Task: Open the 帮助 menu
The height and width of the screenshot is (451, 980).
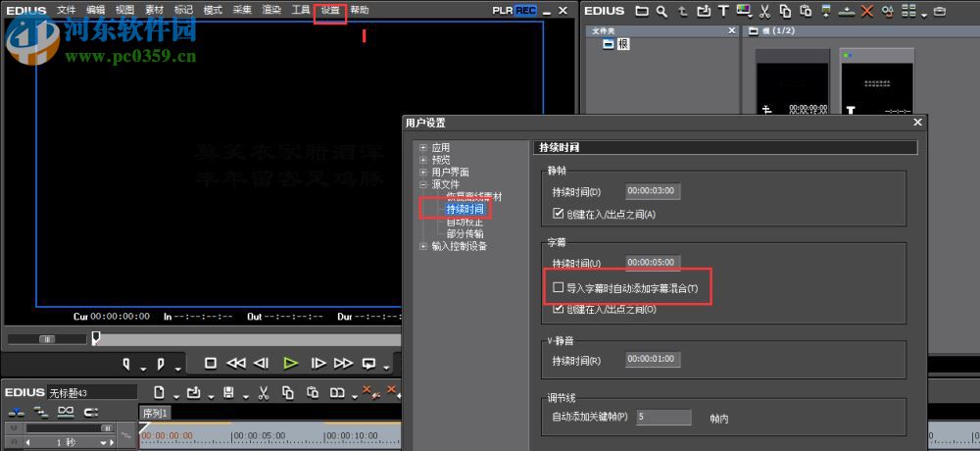Action: [360, 10]
